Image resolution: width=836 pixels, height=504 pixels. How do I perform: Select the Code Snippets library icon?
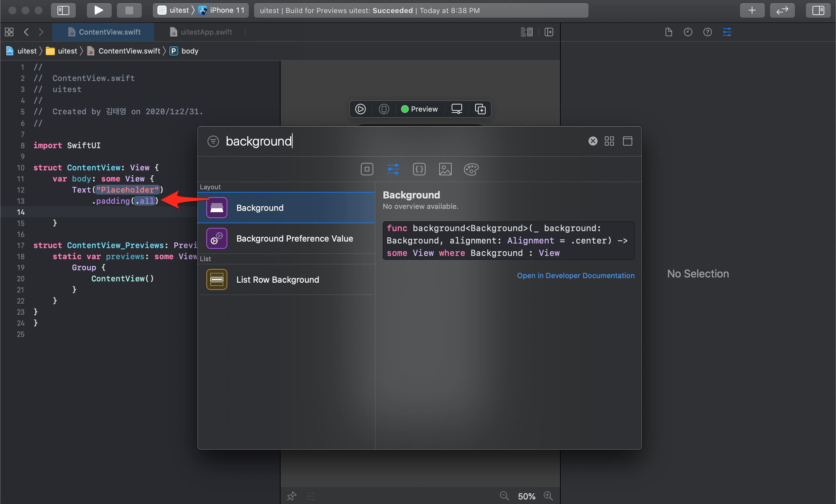[419, 169]
